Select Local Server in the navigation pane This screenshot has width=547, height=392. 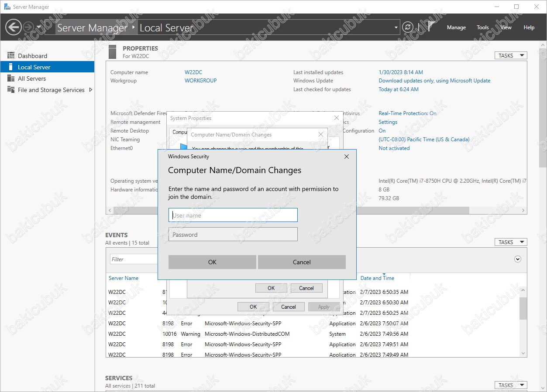click(47, 67)
